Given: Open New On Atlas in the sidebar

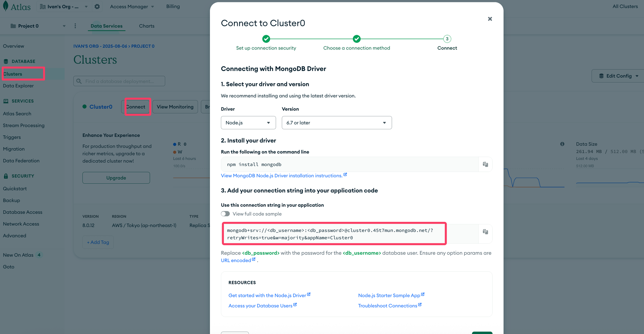Looking at the screenshot, I should pyautogui.click(x=18, y=255).
